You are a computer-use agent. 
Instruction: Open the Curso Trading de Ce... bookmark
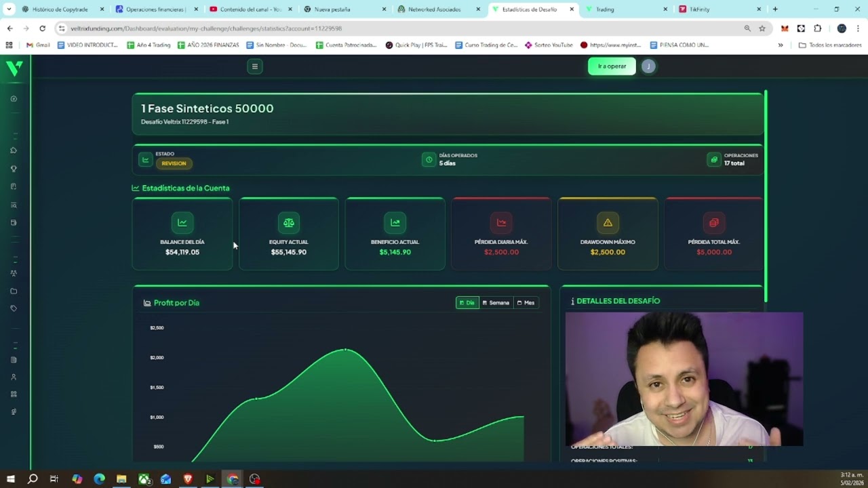(486, 45)
